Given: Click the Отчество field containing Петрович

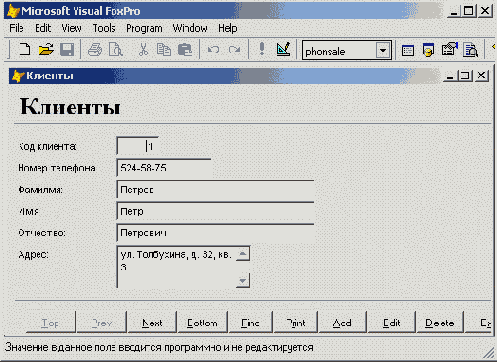Looking at the screenshot, I should coord(215,233).
